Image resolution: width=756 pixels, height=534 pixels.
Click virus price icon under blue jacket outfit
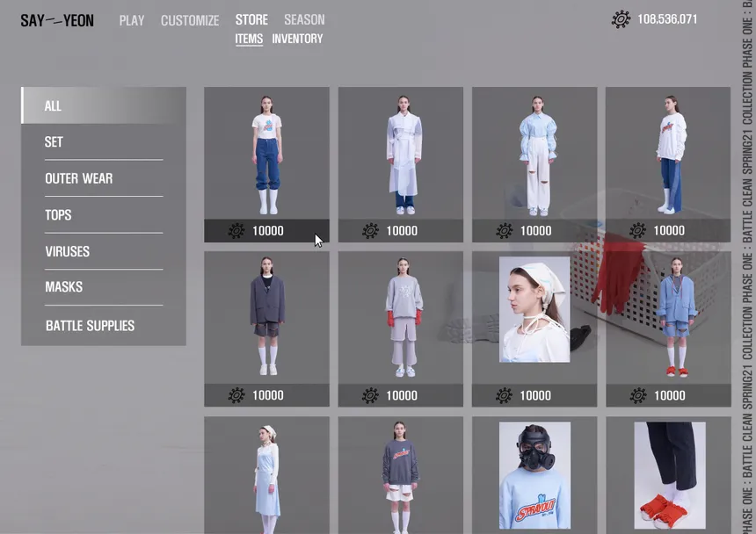pos(638,396)
